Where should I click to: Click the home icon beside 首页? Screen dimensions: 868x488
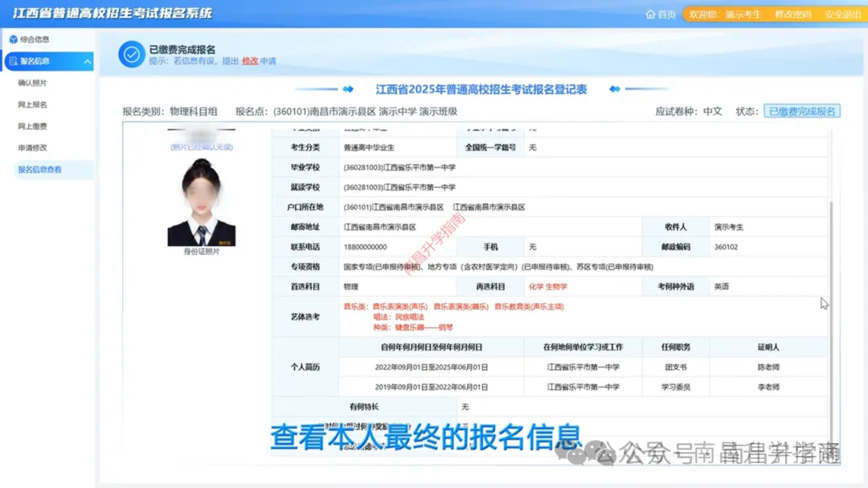tap(650, 14)
